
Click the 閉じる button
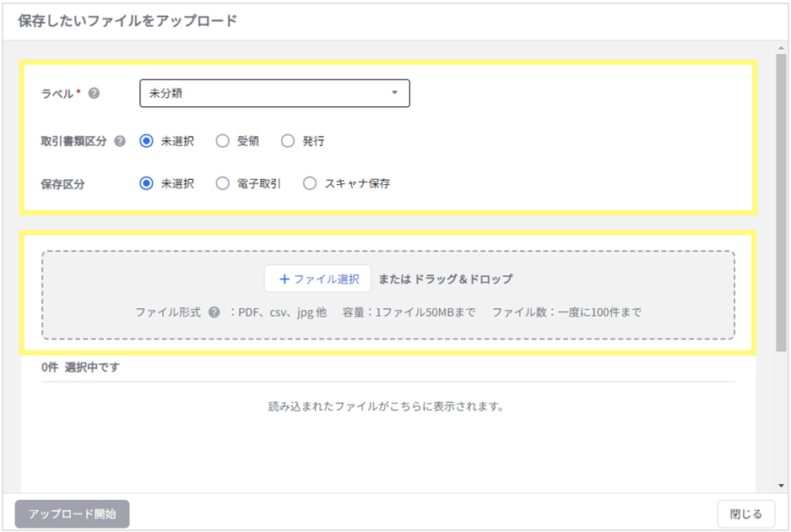(745, 514)
